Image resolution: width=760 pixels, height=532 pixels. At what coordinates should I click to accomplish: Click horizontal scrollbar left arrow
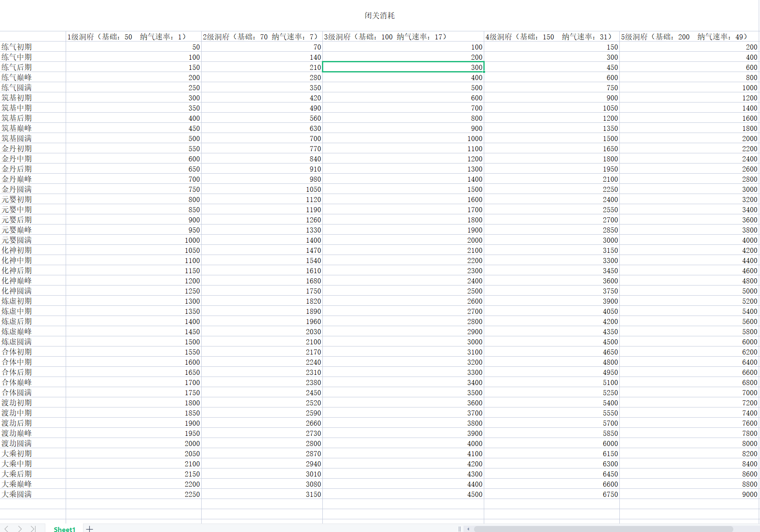click(468, 529)
